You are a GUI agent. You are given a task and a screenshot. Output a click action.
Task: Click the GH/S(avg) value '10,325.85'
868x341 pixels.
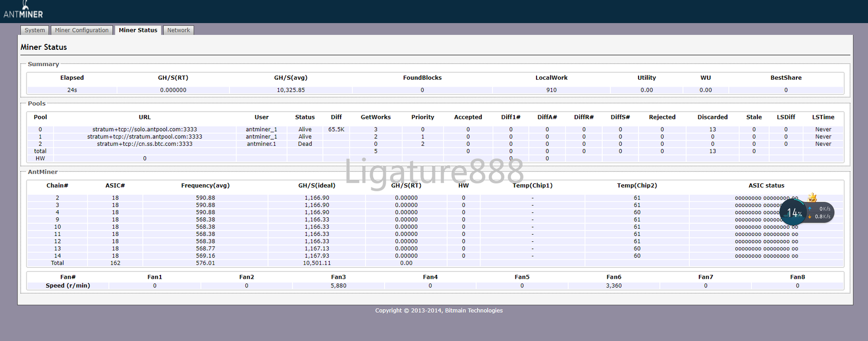pos(291,90)
